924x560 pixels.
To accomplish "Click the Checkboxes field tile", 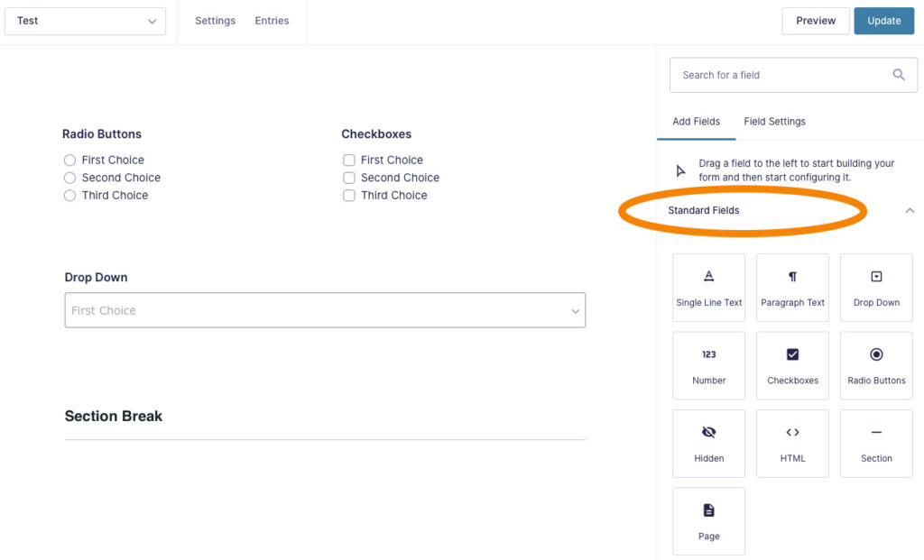I will coord(792,366).
